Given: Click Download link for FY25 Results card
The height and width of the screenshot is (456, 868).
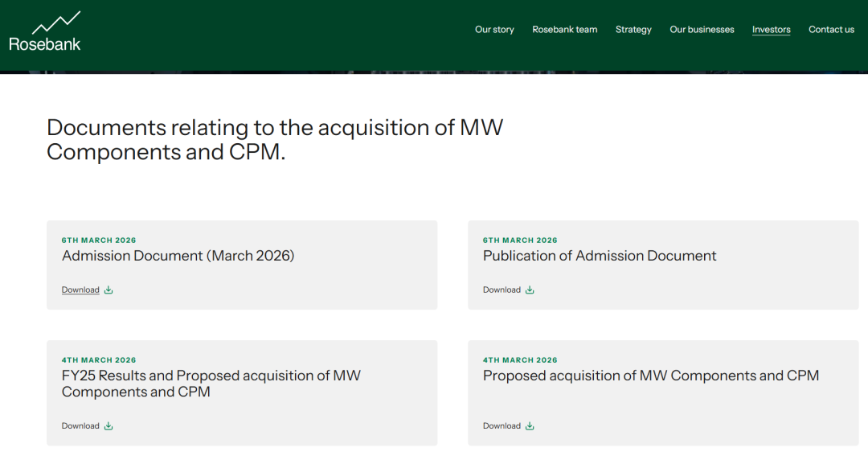Looking at the screenshot, I should click(x=80, y=426).
